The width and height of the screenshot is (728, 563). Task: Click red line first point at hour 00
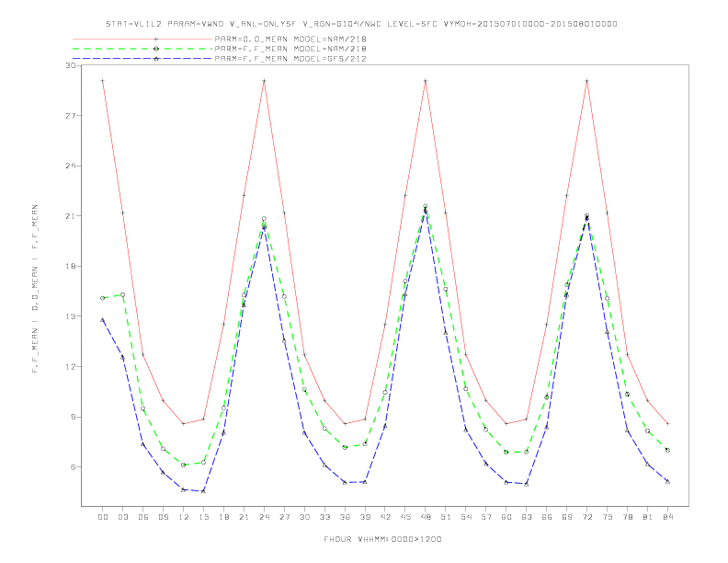point(103,81)
